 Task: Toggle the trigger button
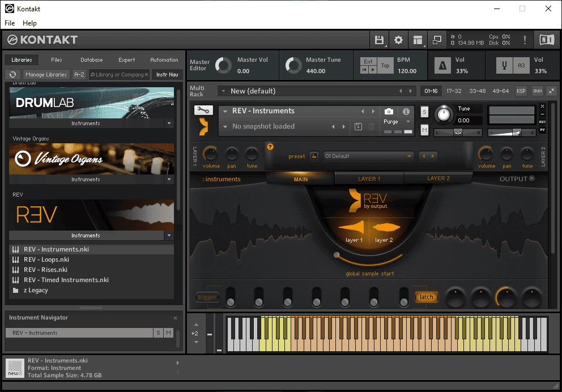(207, 297)
